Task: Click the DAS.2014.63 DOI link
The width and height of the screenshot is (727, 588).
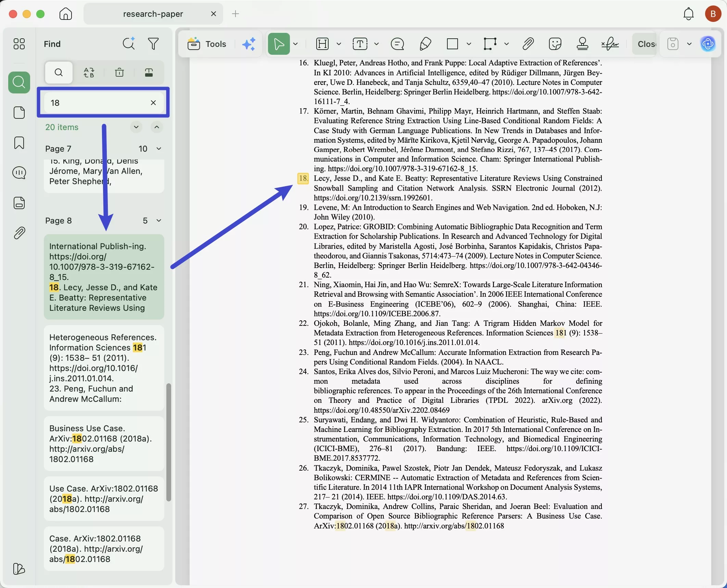Action: [x=446, y=497]
